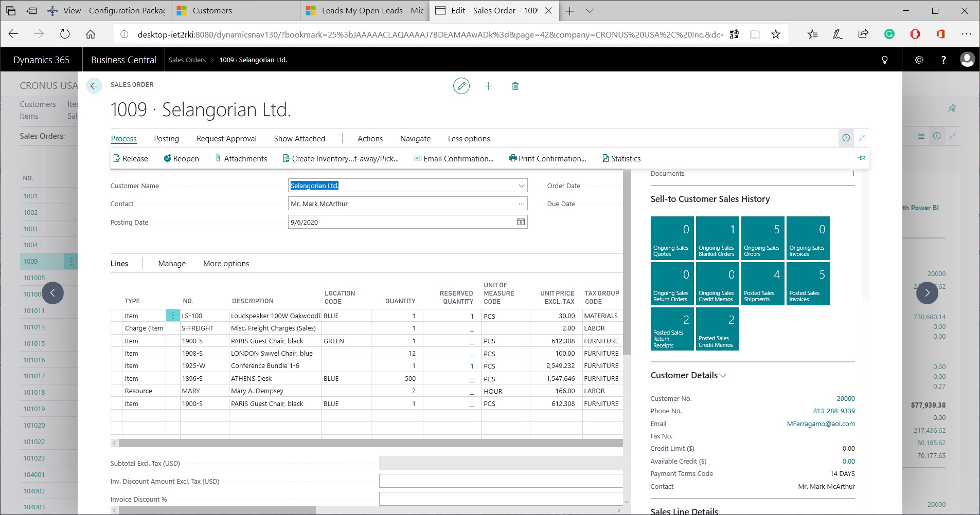
Task: Pin the action bar
Action: pyautogui.click(x=862, y=158)
